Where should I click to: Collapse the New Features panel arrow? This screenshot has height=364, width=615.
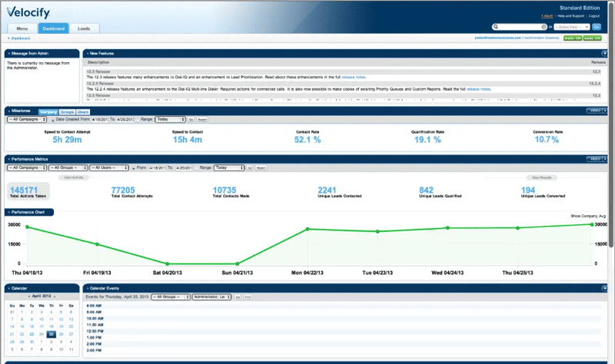click(85, 52)
